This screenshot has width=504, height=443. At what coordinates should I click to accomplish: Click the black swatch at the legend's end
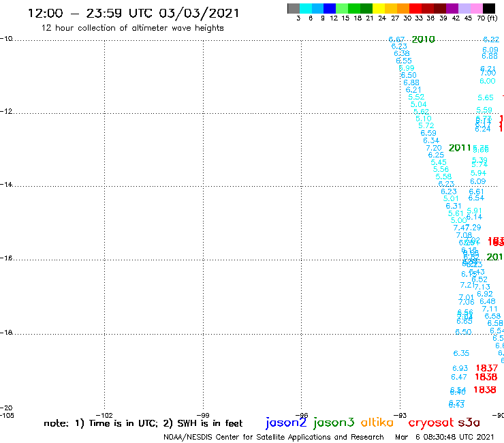[x=488, y=8]
